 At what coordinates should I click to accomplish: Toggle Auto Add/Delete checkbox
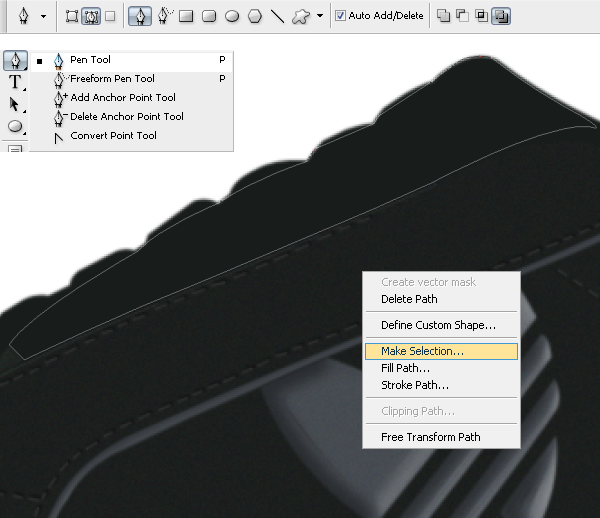click(x=340, y=16)
